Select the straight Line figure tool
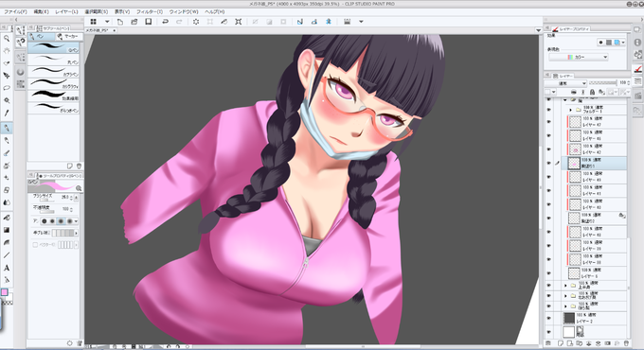The height and width of the screenshot is (350, 644). click(7, 255)
